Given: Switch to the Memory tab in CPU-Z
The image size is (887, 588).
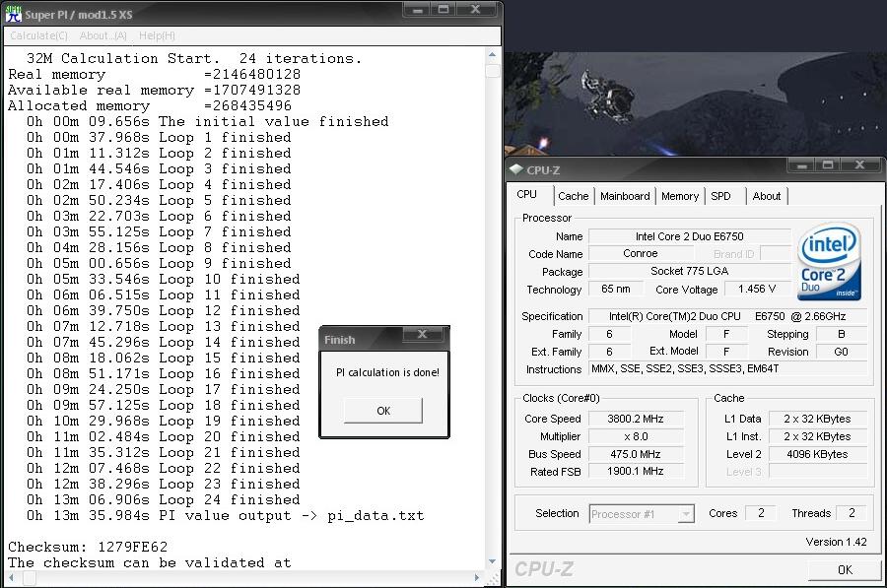Looking at the screenshot, I should point(680,196).
